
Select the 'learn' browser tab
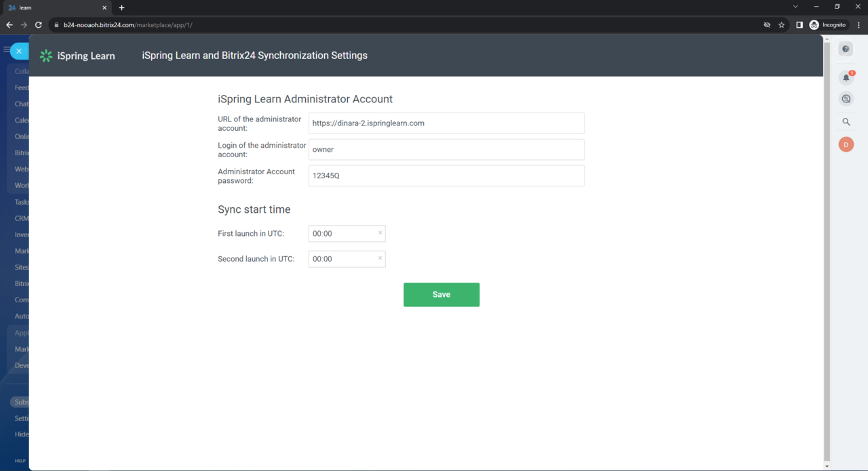click(54, 7)
